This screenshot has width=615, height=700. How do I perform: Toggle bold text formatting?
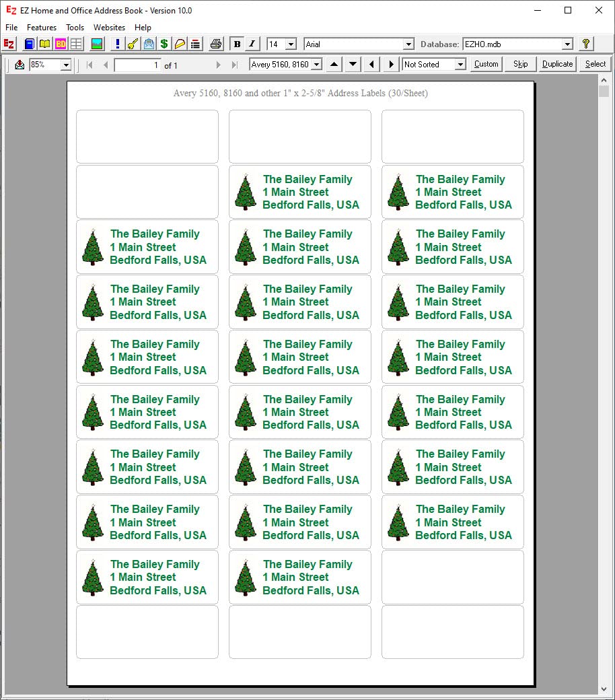coord(237,44)
